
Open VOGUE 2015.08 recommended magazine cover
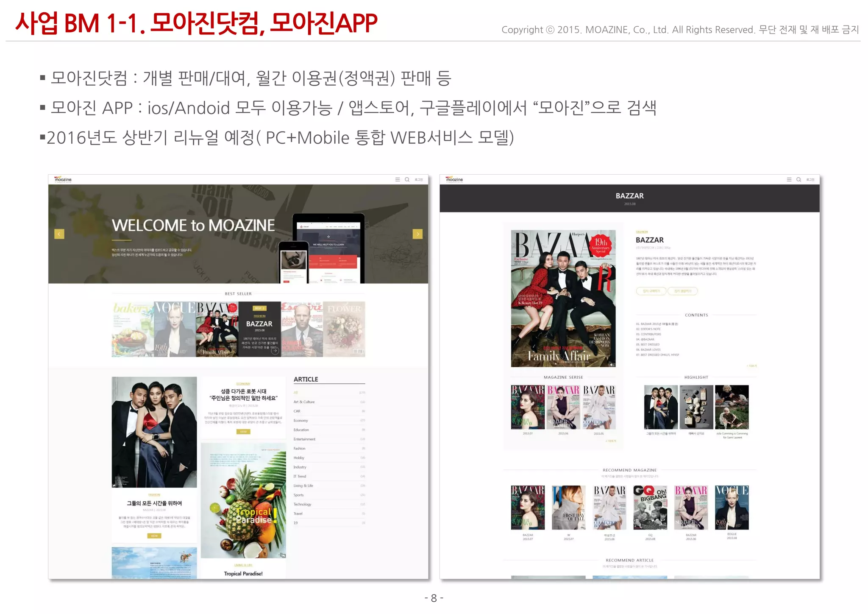coord(732,508)
